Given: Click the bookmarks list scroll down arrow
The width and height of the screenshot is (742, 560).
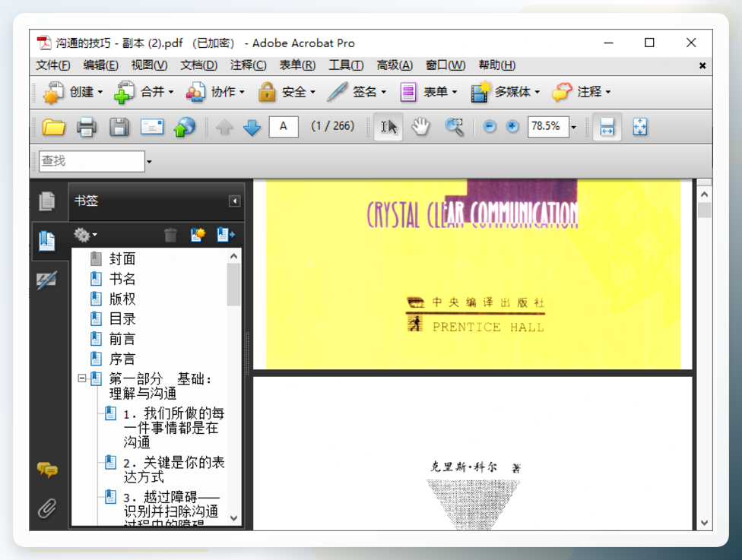Looking at the screenshot, I should point(233,518).
